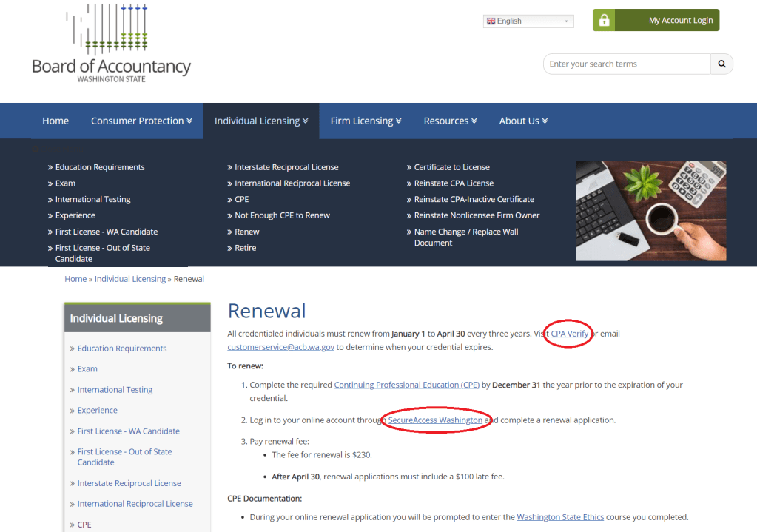The image size is (757, 532).
Task: Open the About Us menu
Action: 523,121
